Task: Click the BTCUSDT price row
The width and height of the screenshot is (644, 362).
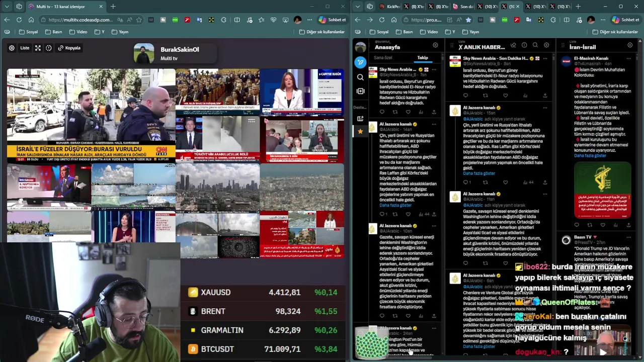Action: click(263, 349)
